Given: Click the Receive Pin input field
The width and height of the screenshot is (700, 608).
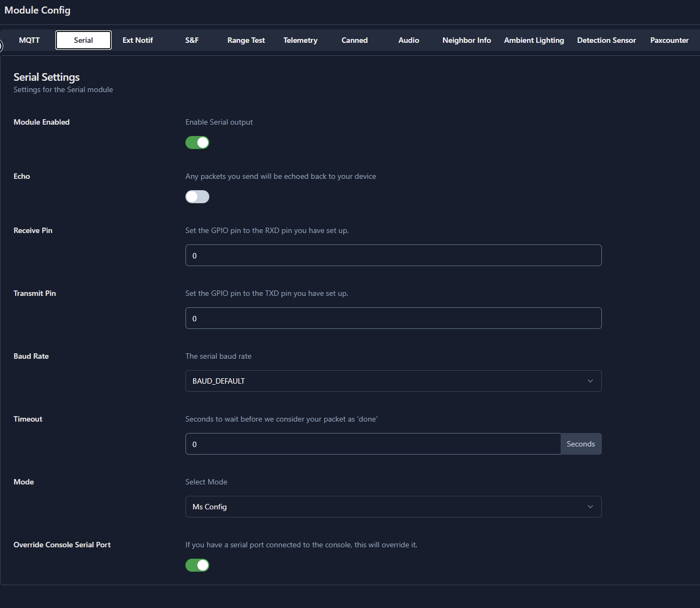Looking at the screenshot, I should click(x=393, y=255).
